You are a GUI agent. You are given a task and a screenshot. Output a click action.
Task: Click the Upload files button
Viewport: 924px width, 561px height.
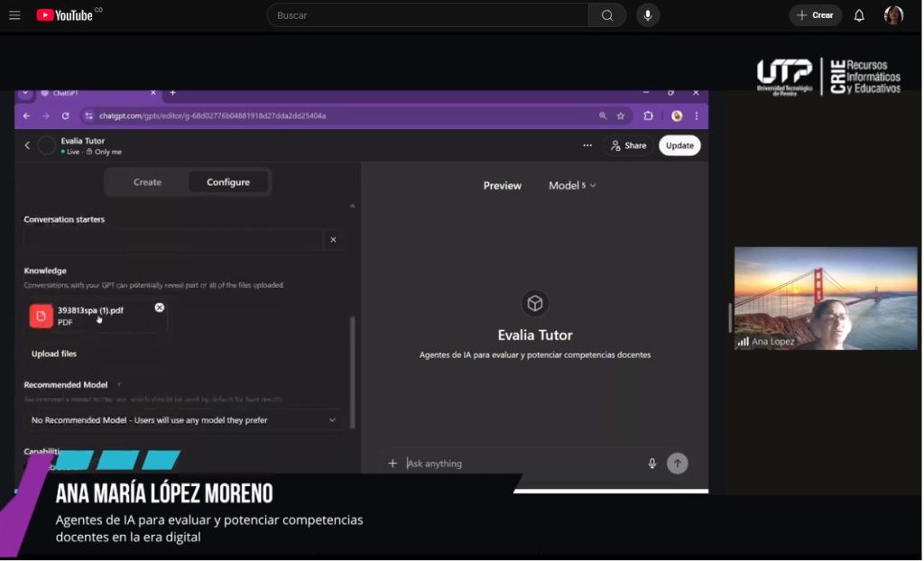[54, 354]
